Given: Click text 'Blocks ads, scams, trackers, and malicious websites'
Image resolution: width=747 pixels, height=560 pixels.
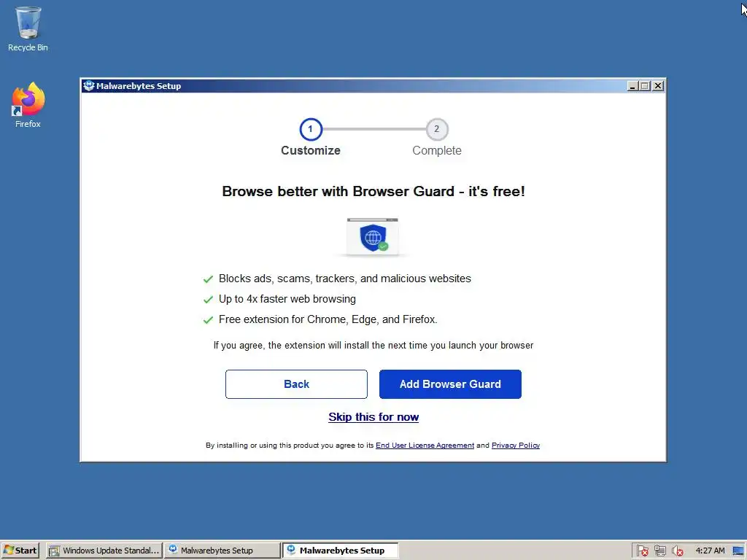Looking at the screenshot, I should pos(345,279).
